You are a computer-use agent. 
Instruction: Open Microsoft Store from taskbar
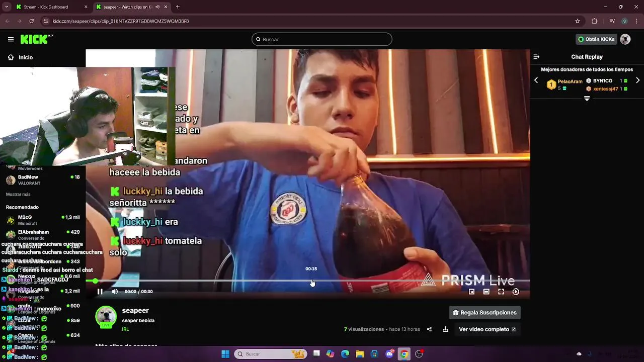click(x=375, y=354)
